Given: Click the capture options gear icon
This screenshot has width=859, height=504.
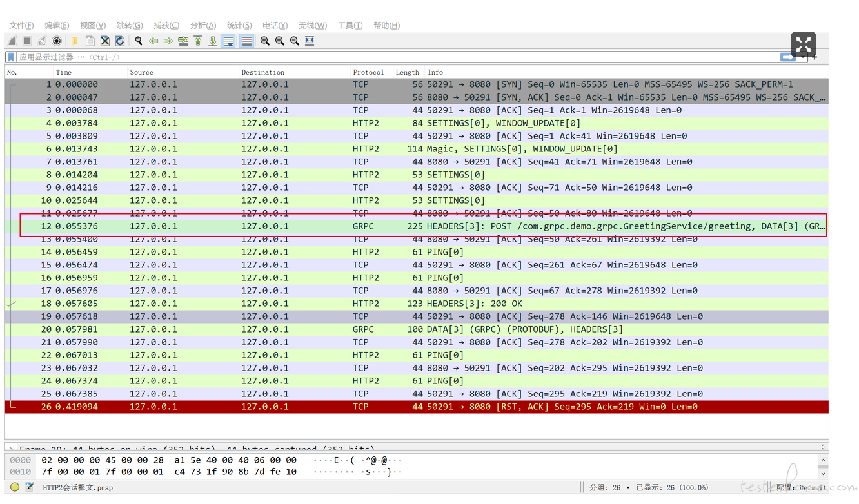Looking at the screenshot, I should 57,41.
